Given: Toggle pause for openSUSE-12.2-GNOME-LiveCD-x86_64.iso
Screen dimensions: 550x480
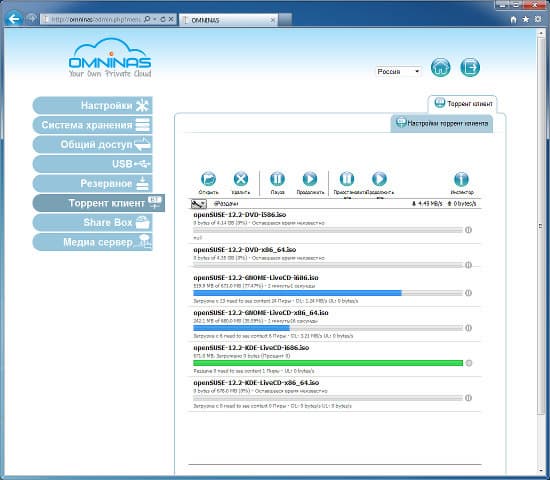Looking at the screenshot, I should coord(468,328).
